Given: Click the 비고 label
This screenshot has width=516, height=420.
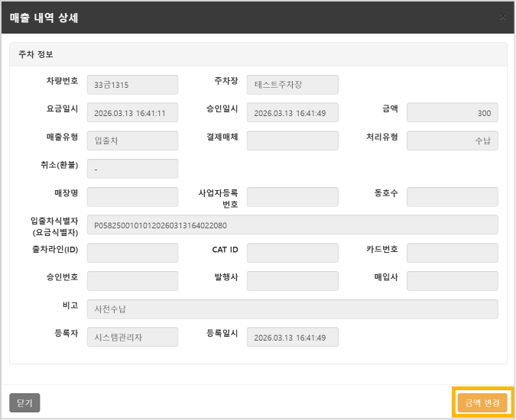Looking at the screenshot, I should (x=70, y=305).
